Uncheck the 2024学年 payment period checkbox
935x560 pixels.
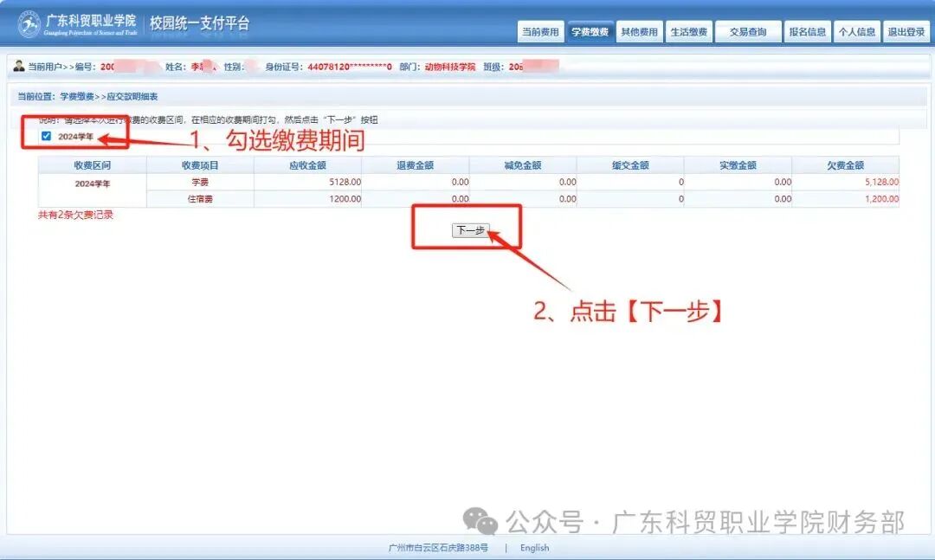[46, 135]
